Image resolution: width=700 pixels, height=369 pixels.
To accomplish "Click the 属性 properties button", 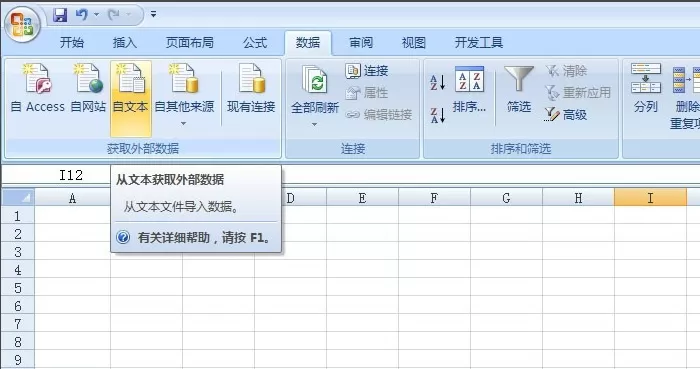I will pyautogui.click(x=367, y=93).
